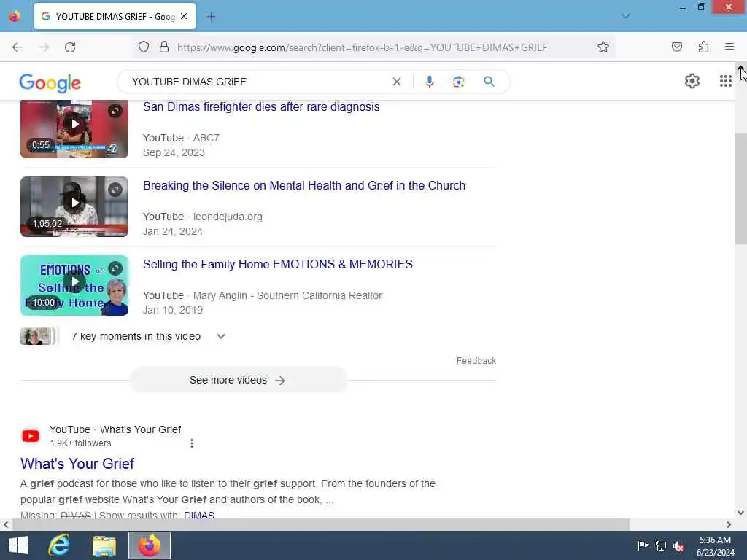Select Firefox taskbar button
747x560 pixels.
click(149, 545)
